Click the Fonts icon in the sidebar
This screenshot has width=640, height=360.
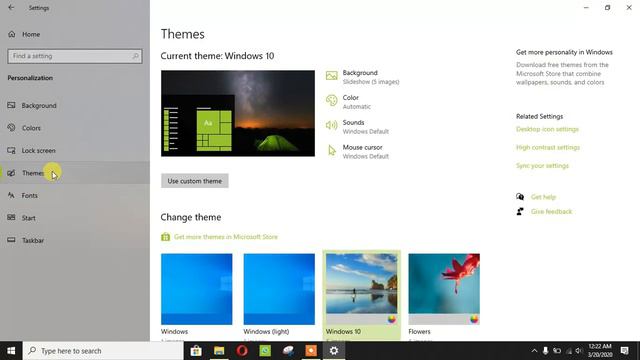tap(11, 196)
